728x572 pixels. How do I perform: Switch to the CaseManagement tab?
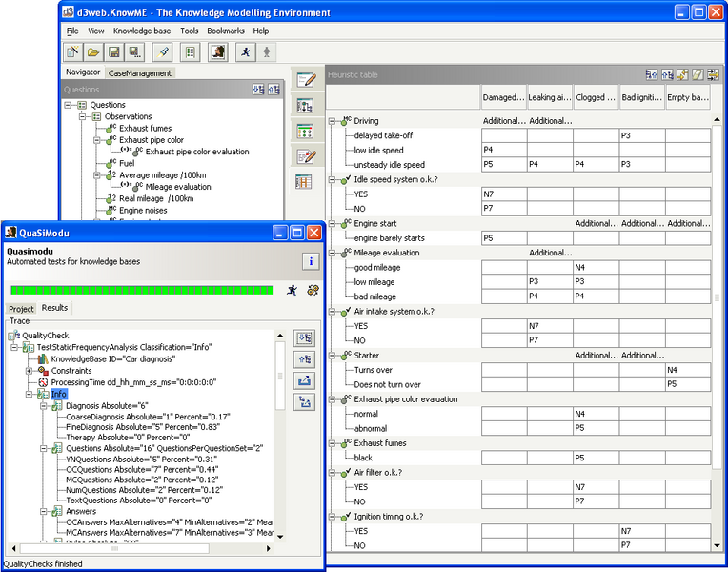(139, 72)
